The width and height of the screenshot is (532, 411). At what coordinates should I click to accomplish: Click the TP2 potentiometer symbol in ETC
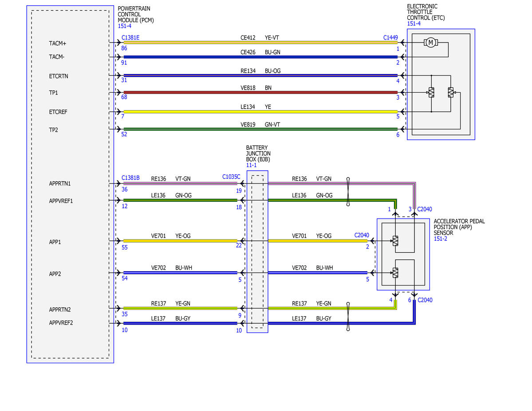point(451,92)
